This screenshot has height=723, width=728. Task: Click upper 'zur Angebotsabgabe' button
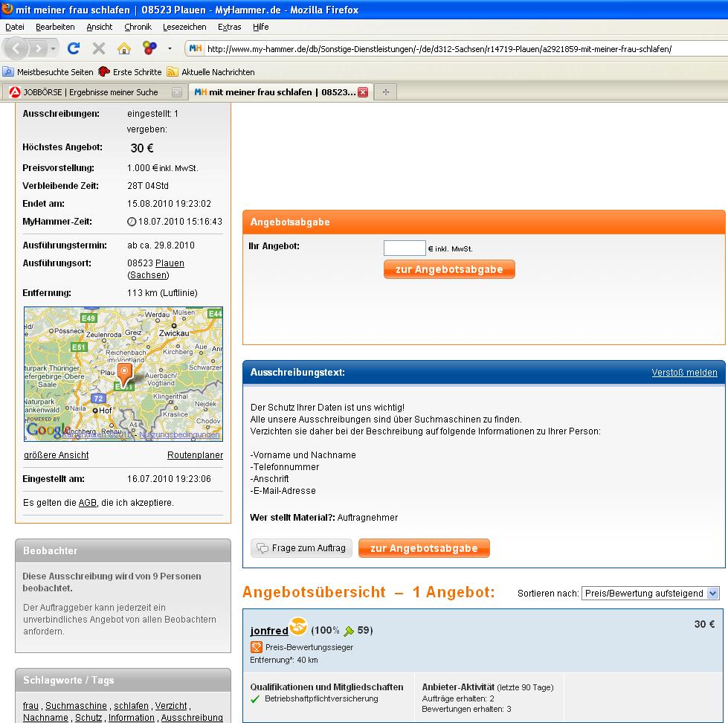449,269
